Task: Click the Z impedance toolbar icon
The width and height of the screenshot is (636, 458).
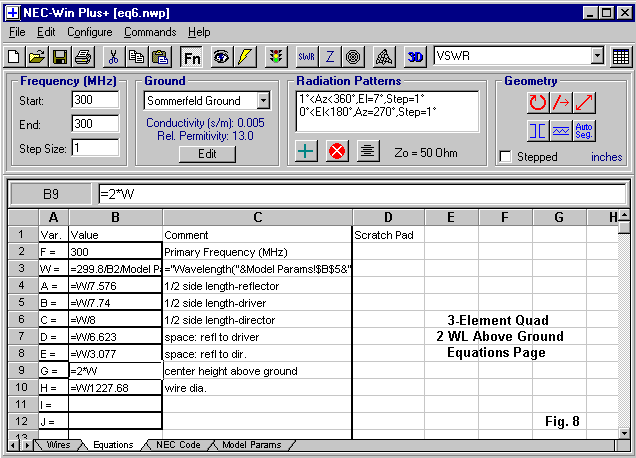Action: [x=331, y=57]
